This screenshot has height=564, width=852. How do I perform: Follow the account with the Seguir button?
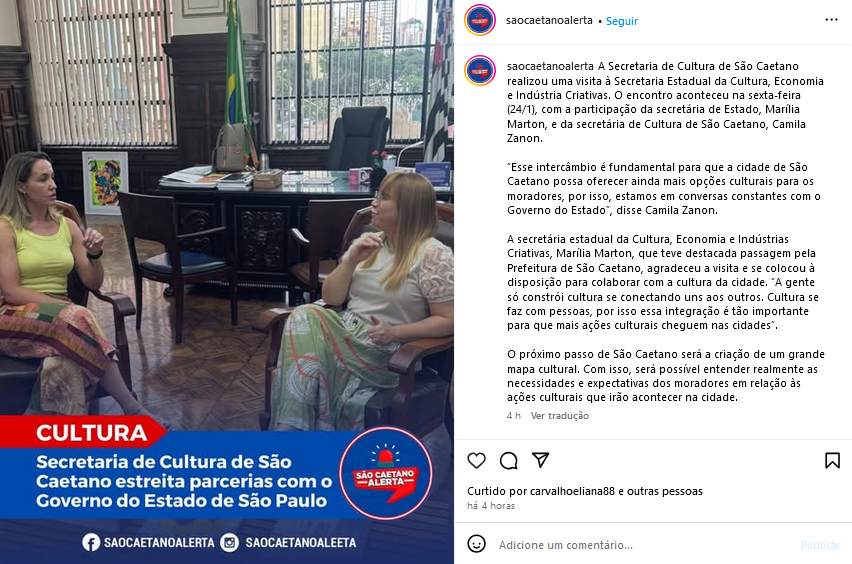622,21
